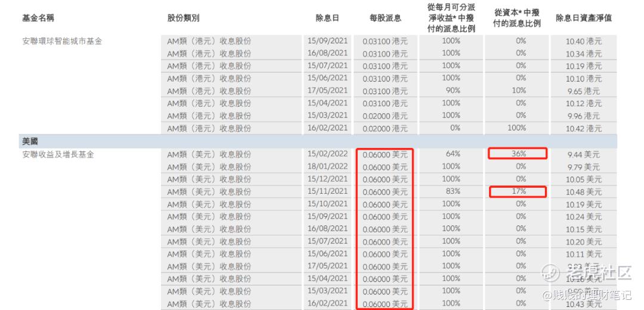Click NAV value 10.34 港元
This screenshot has width=644, height=310.
coord(584,54)
